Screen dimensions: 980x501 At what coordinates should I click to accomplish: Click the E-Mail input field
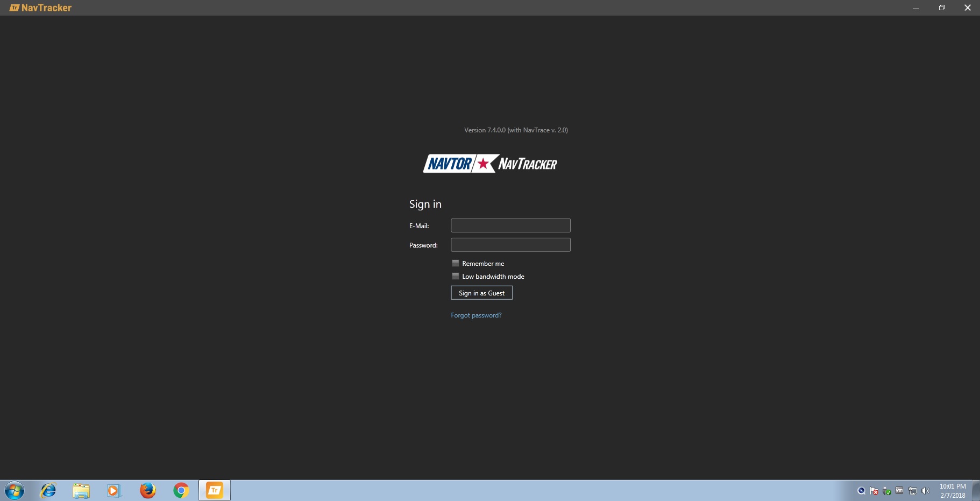(x=510, y=225)
